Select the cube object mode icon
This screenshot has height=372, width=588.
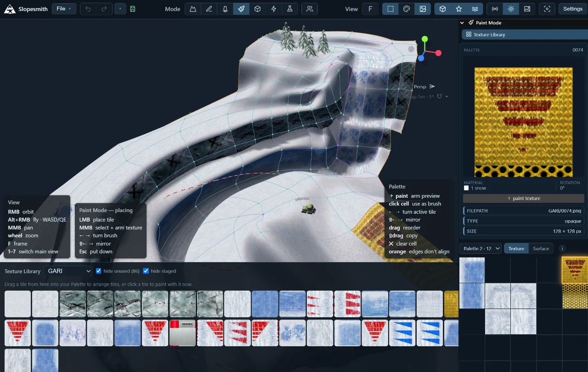click(258, 9)
